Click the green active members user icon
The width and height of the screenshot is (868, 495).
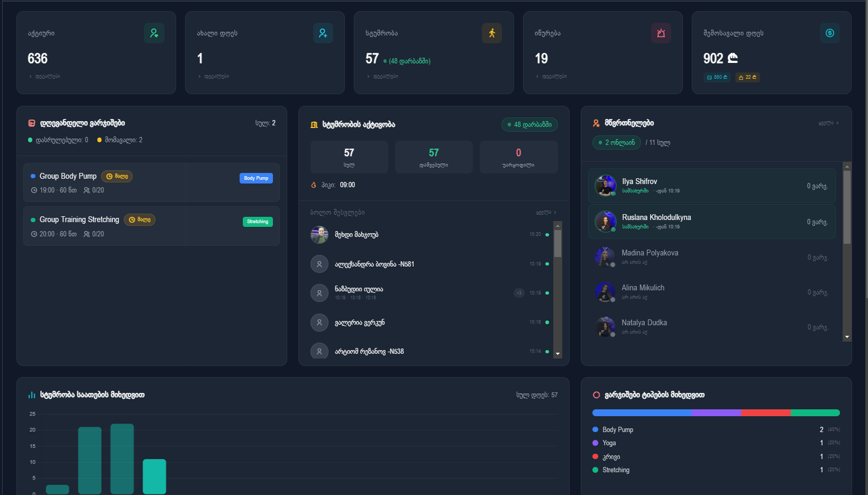pyautogui.click(x=154, y=33)
